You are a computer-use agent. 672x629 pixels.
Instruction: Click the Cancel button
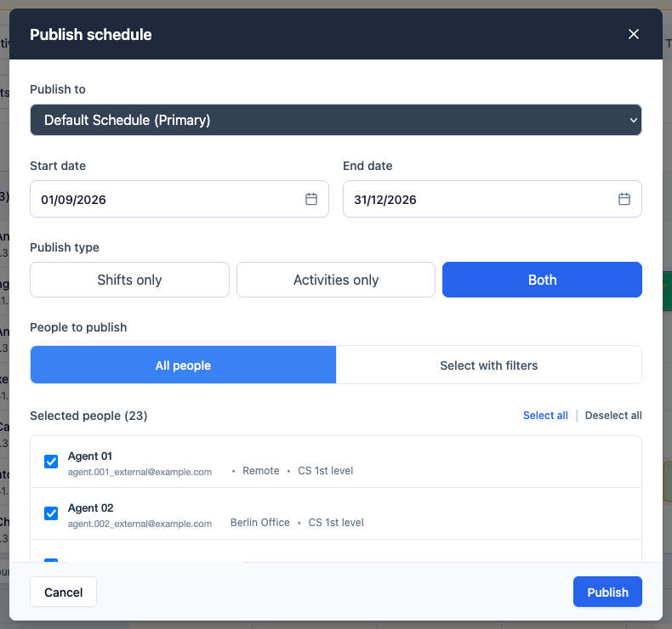pos(64,592)
